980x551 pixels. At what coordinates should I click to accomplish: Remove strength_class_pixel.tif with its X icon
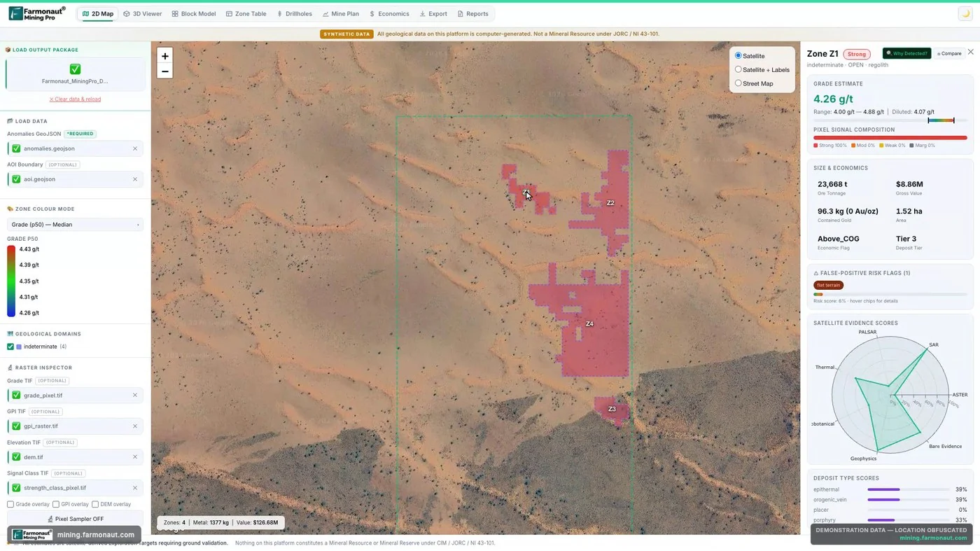[x=135, y=488]
